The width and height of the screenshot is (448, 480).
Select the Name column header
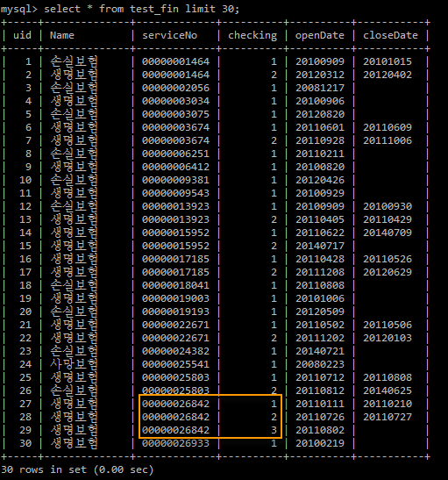click(x=62, y=35)
